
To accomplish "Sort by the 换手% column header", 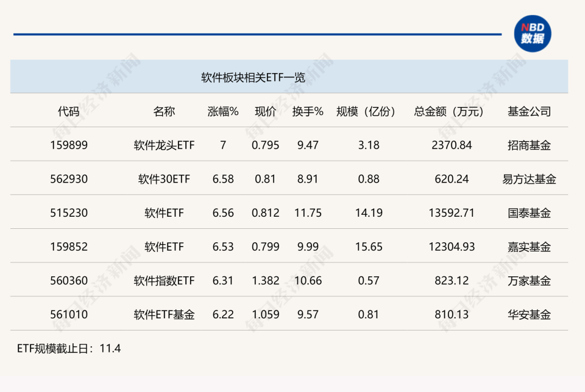I will (x=308, y=111).
